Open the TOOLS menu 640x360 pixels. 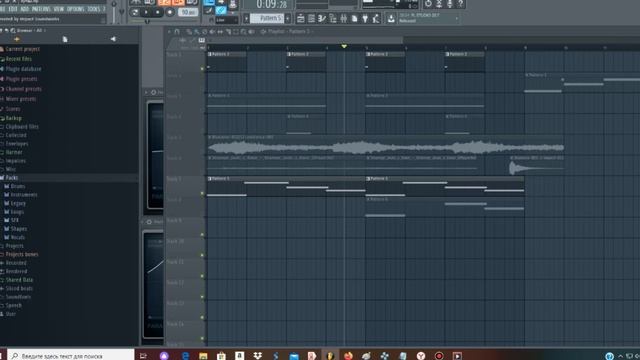pos(93,9)
